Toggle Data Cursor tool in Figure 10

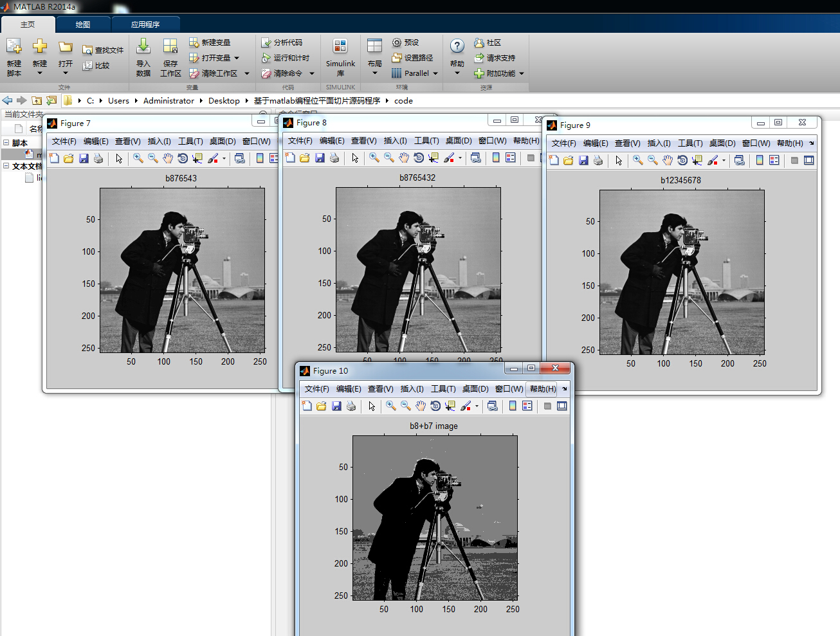(450, 406)
